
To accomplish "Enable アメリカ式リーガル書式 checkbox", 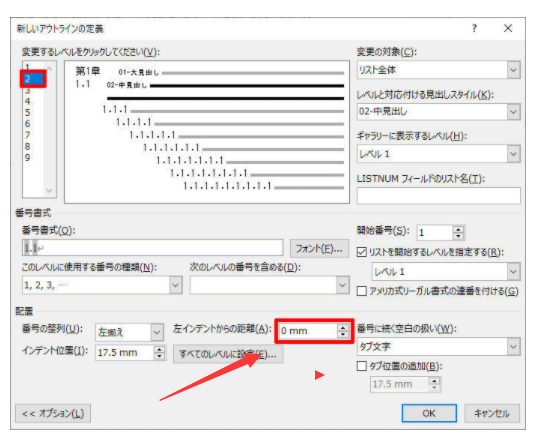I will (x=361, y=291).
